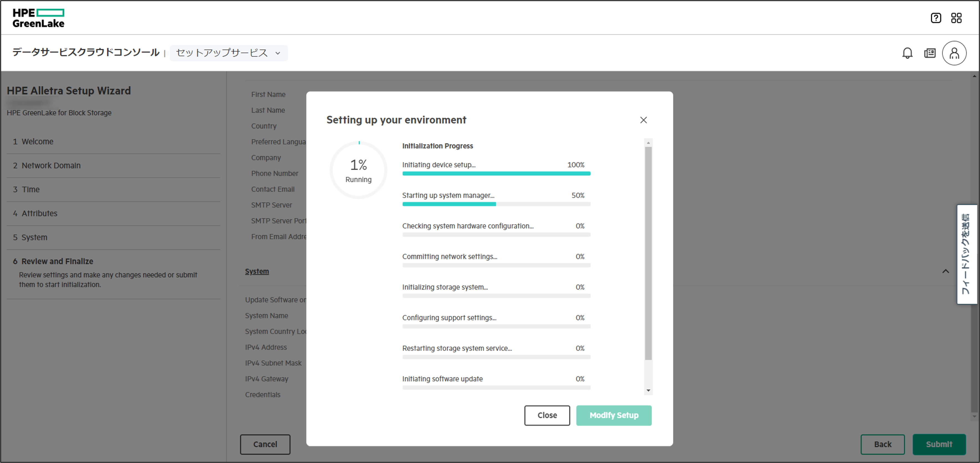
Task: Open the help question mark icon
Action: tap(936, 18)
